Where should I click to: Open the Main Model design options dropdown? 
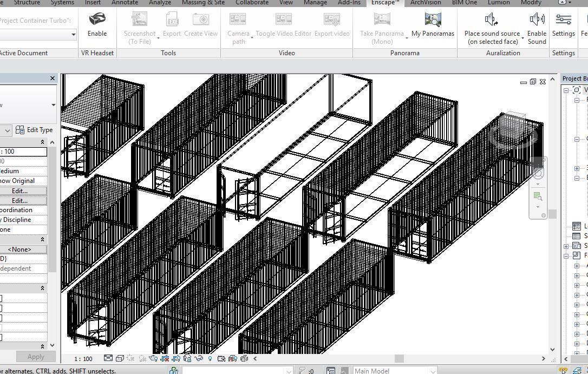pyautogui.click(x=433, y=371)
